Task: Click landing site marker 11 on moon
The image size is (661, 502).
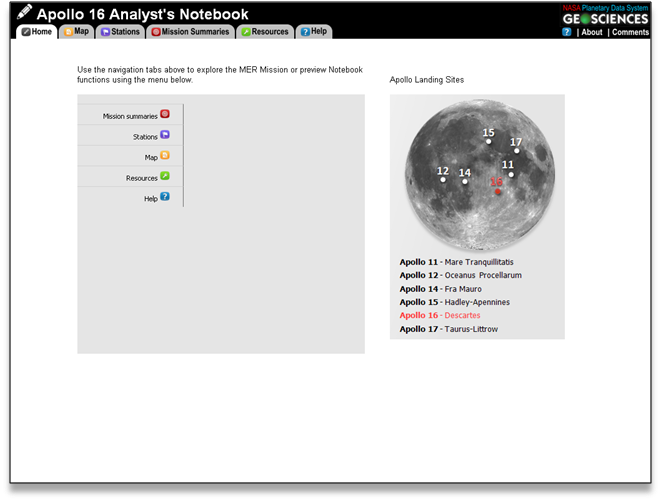Action: pyautogui.click(x=511, y=174)
